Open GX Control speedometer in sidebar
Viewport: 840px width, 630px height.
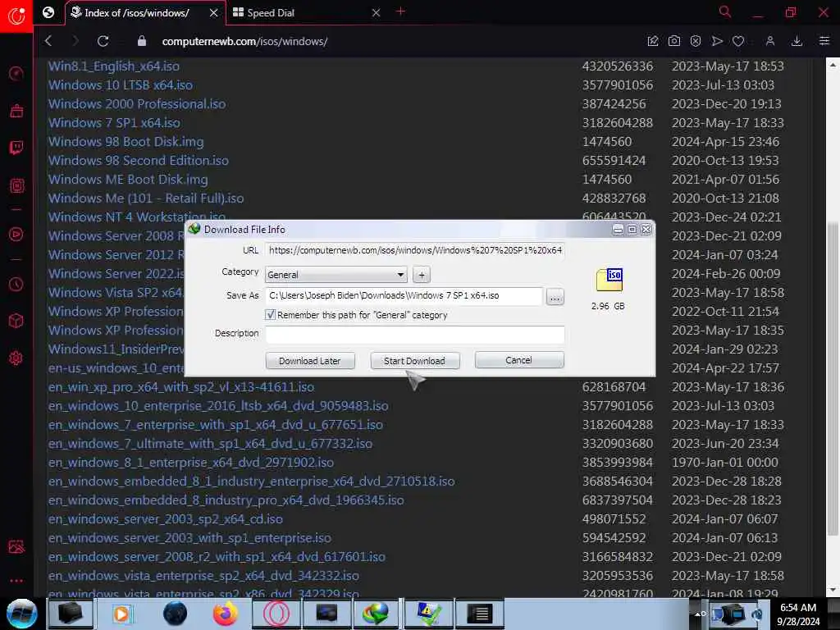(x=16, y=73)
